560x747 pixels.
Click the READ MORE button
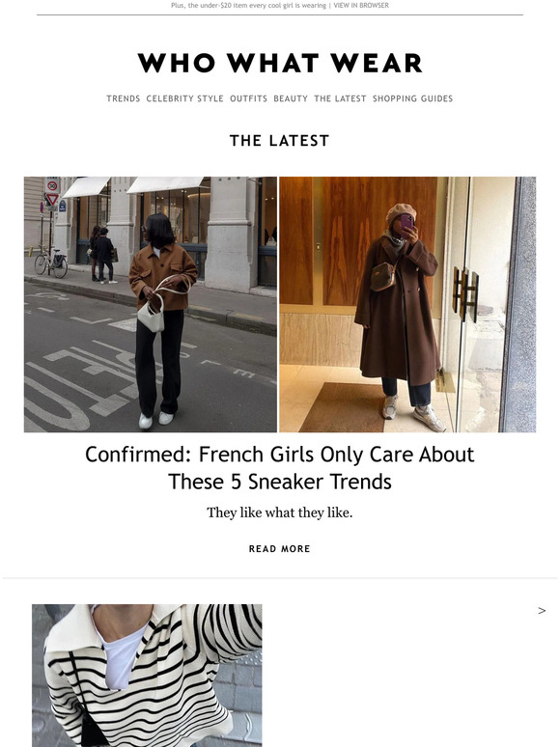point(280,549)
